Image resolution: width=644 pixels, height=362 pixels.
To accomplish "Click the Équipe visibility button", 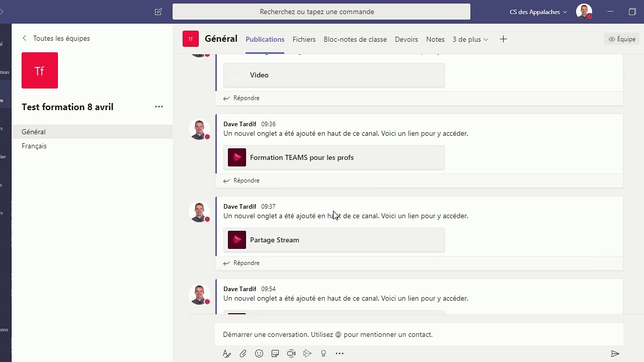I will pyautogui.click(x=621, y=39).
